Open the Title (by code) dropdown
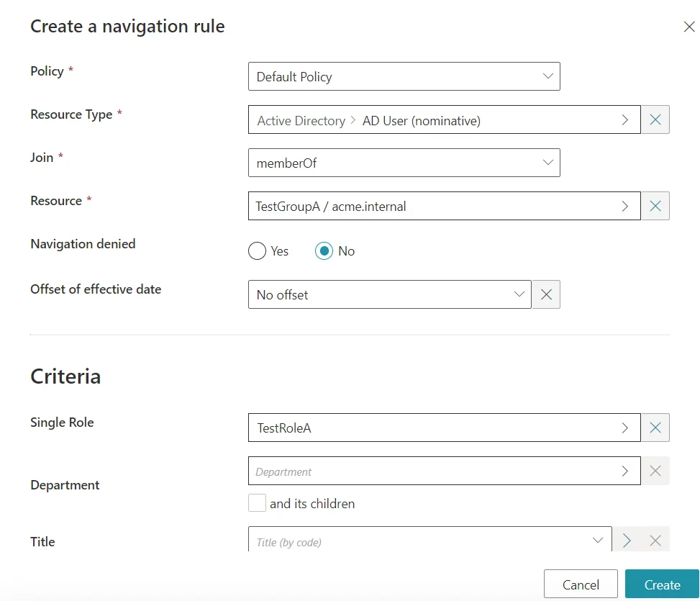Image resolution: width=700 pixels, height=601 pixels. click(430, 541)
